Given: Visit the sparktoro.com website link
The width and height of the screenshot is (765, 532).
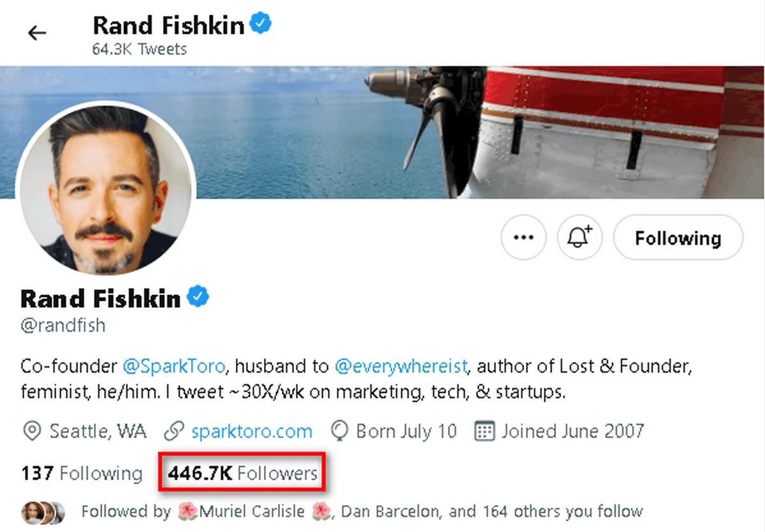Looking at the screenshot, I should (x=252, y=431).
